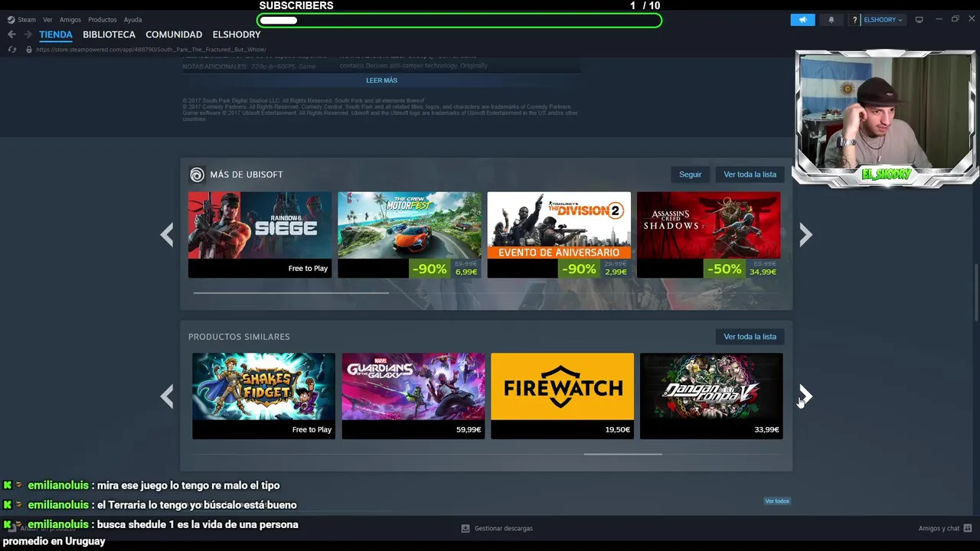This screenshot has width=980, height=551.
Task: Open Amigos y chat
Action: tap(939, 528)
